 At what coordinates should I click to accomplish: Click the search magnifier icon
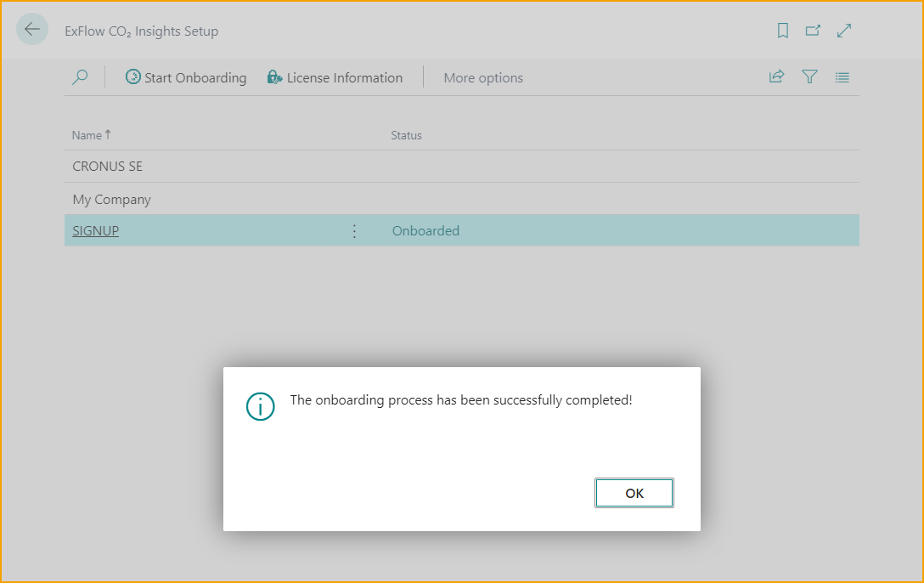click(x=80, y=77)
